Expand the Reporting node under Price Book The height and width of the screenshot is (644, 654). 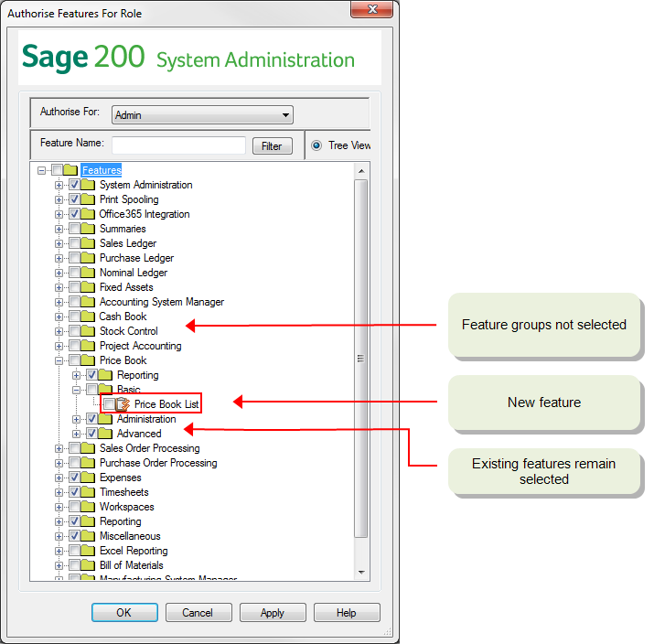pos(76,375)
